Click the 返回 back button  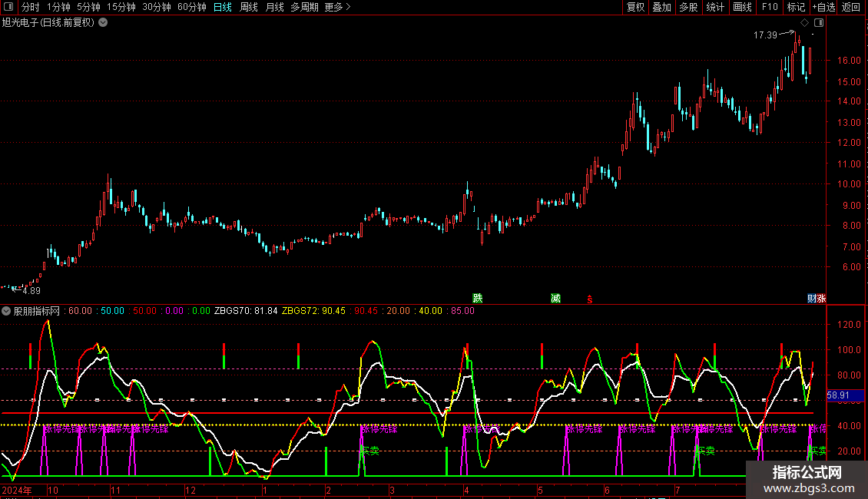(851, 7)
